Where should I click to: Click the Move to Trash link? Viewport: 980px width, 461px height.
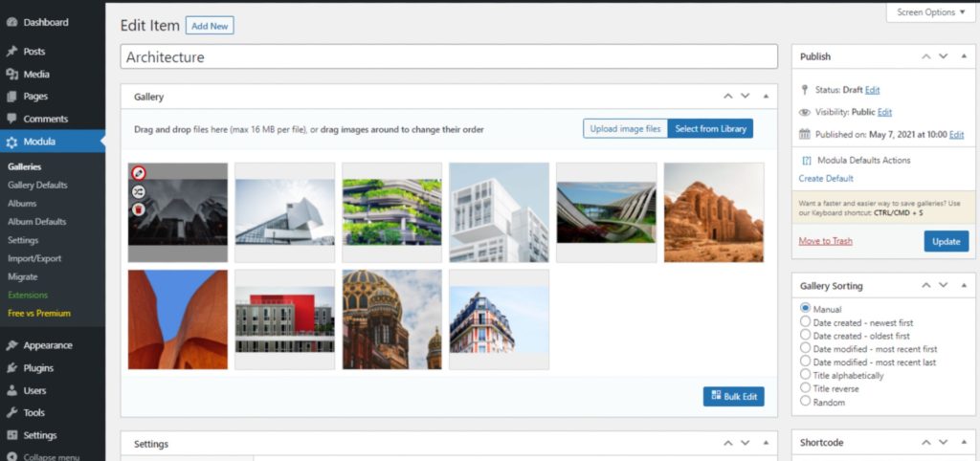pyautogui.click(x=825, y=241)
